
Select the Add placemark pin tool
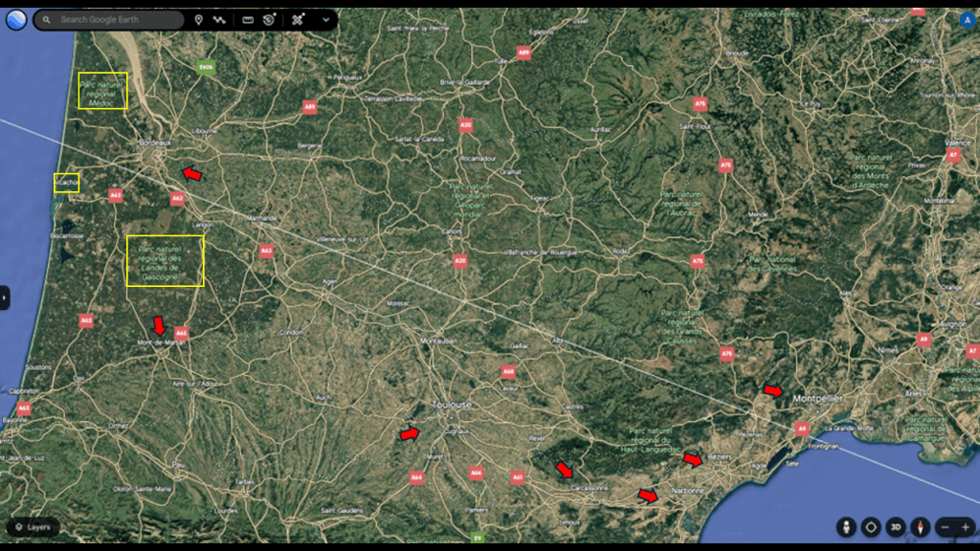tap(198, 19)
